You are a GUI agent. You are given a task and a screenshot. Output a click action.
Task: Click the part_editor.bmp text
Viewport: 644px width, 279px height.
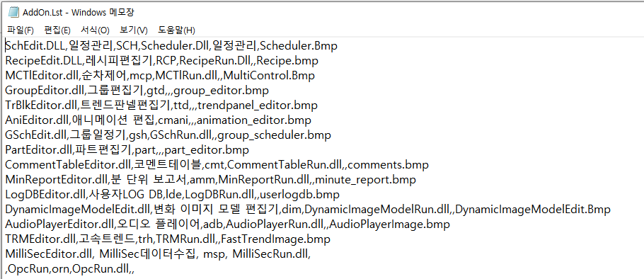pyautogui.click(x=207, y=150)
